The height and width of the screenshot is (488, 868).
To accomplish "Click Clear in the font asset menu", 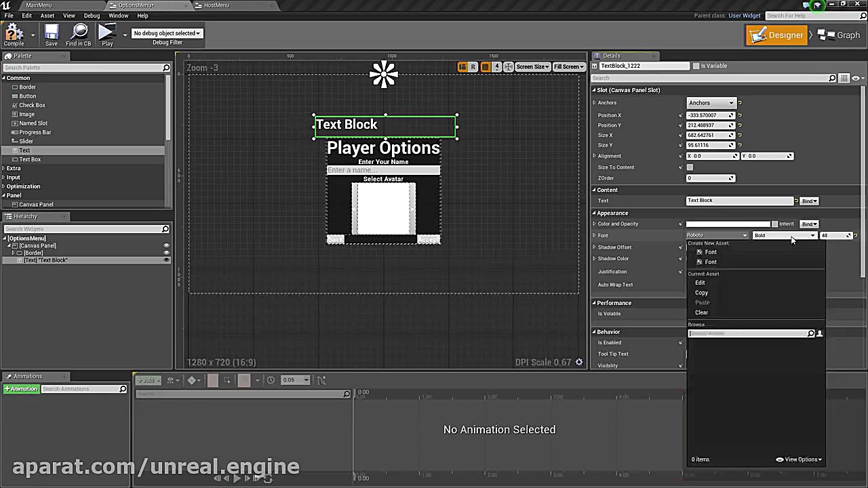I will 701,312.
